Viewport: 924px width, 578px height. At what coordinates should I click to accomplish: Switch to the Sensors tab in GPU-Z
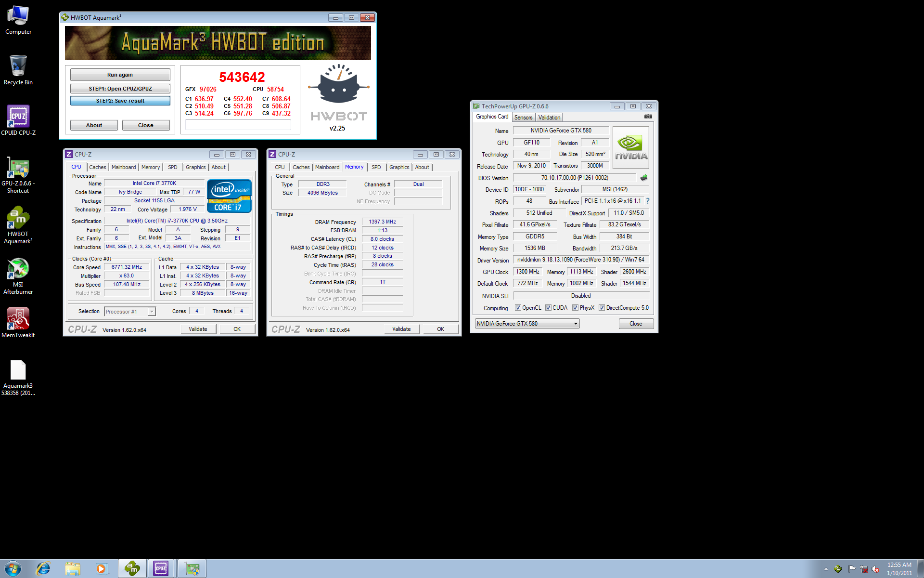point(523,118)
